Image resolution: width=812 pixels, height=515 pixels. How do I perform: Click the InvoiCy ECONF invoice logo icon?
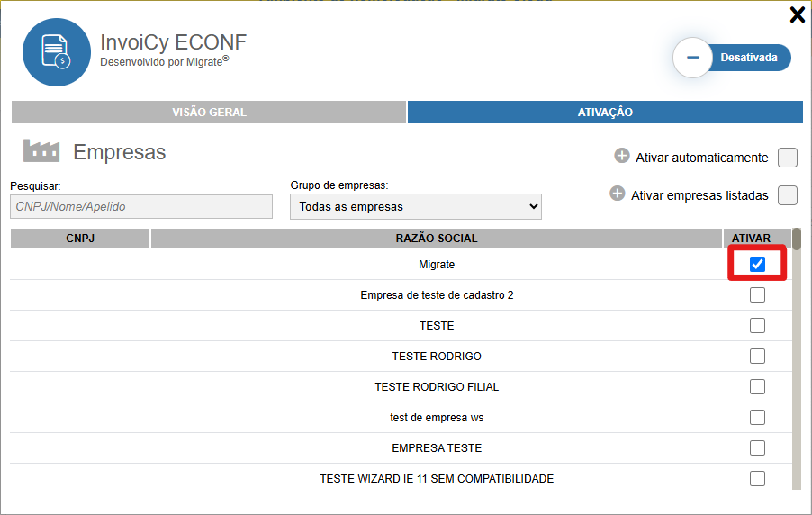pyautogui.click(x=56, y=52)
